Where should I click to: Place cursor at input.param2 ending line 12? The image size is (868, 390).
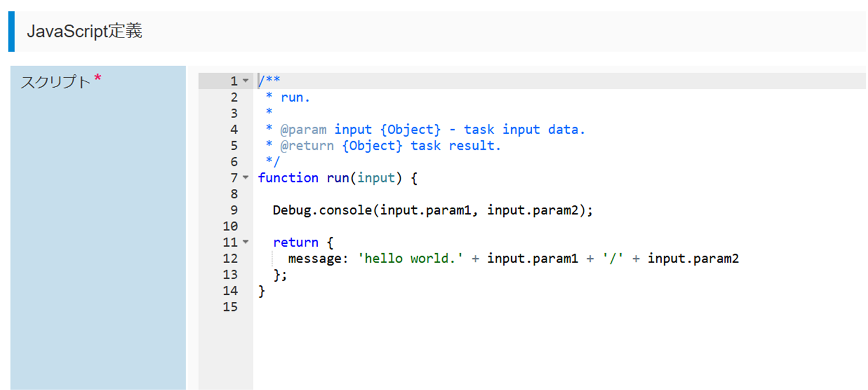[693, 258]
